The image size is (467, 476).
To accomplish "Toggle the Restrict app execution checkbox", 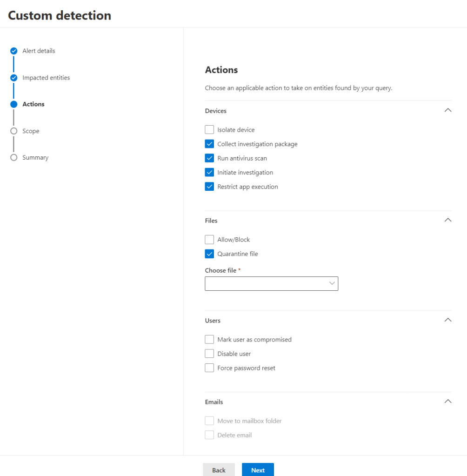I will tap(209, 187).
